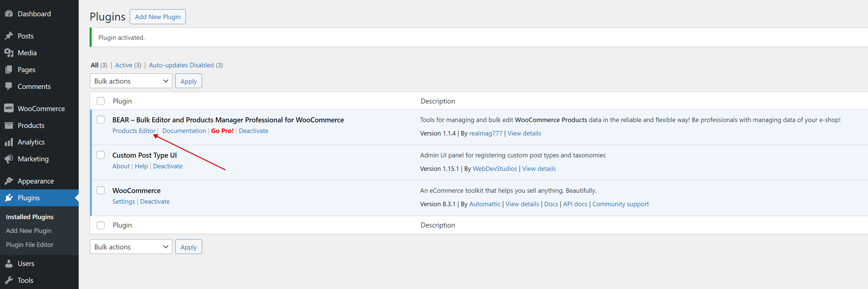Click the Pages icon in sidebar
868x289 pixels.
tap(9, 70)
